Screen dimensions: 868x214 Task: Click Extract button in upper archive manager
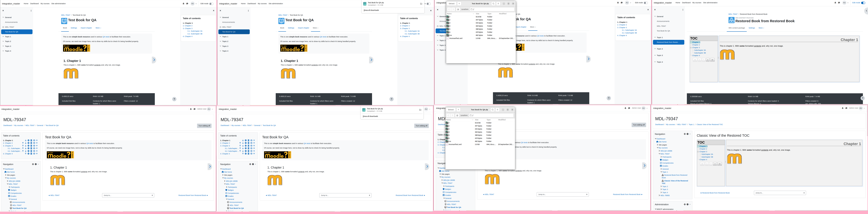452,4
